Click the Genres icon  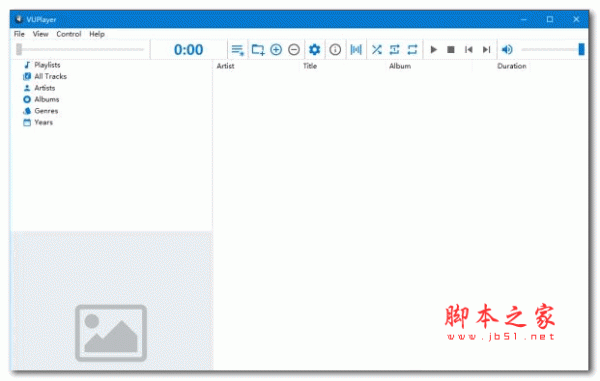tap(27, 111)
